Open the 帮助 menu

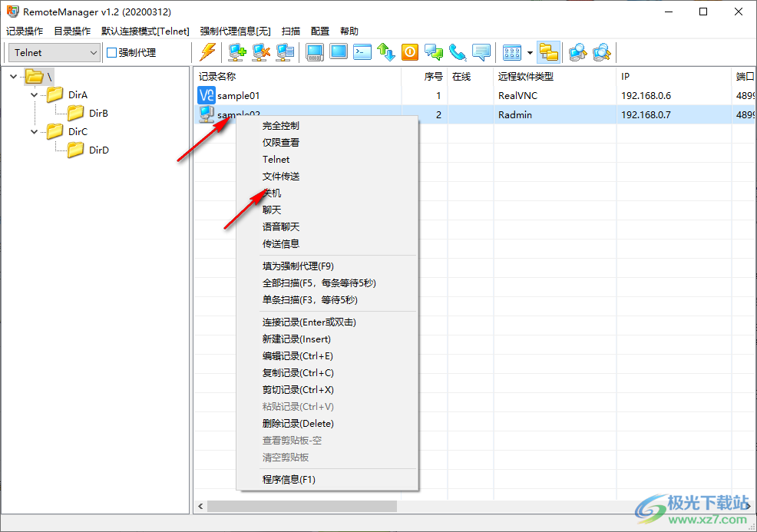[349, 31]
